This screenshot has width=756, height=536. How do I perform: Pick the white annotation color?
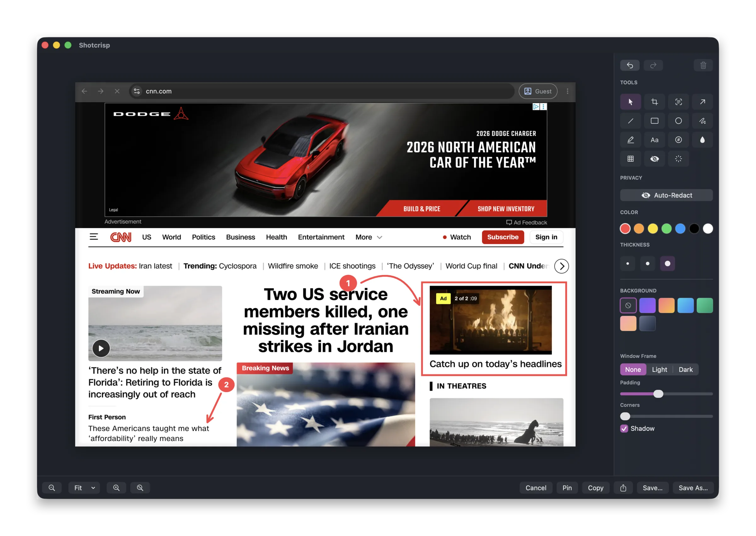coord(708,228)
